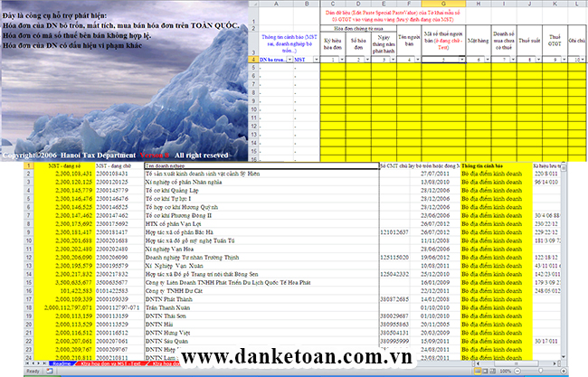This screenshot has width=588, height=377.
Task: Switch to Page Break Preview icon
Action: [492, 371]
